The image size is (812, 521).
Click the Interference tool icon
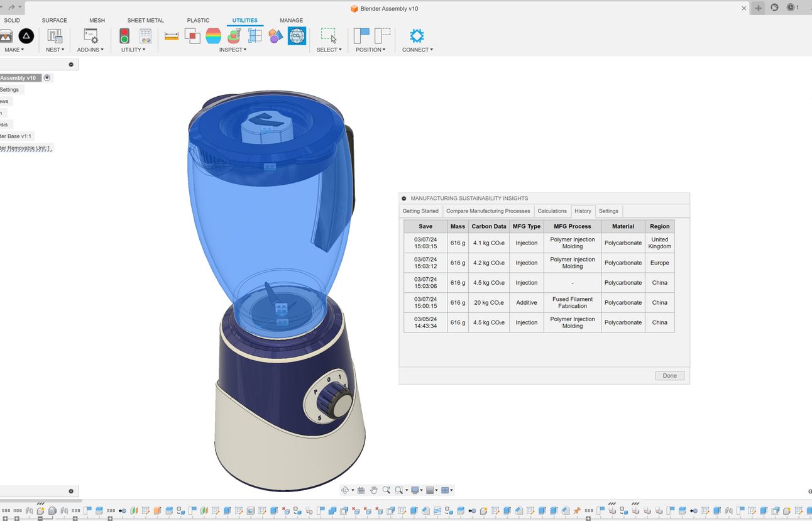(192, 36)
